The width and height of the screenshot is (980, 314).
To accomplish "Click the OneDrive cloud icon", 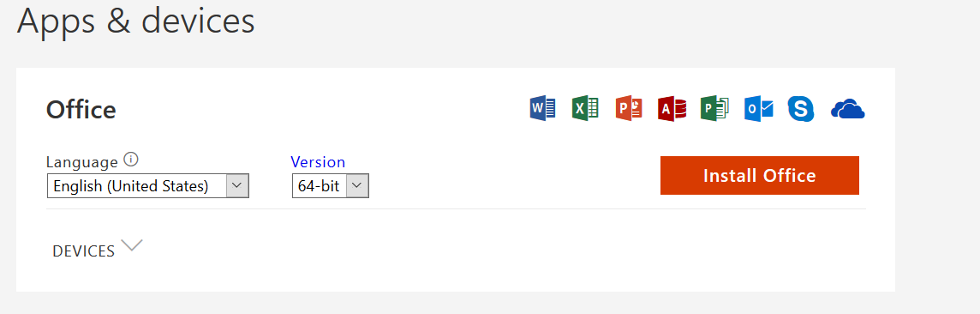I will (x=847, y=109).
